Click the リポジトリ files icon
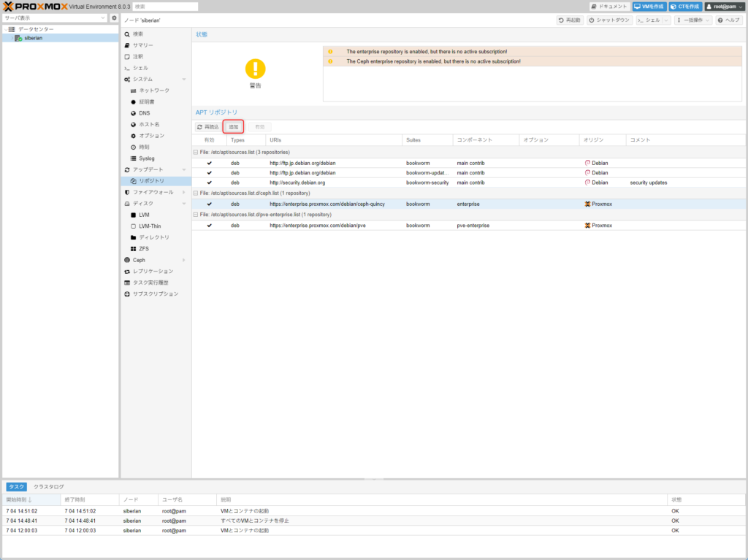This screenshot has height=560, width=748. tap(133, 181)
